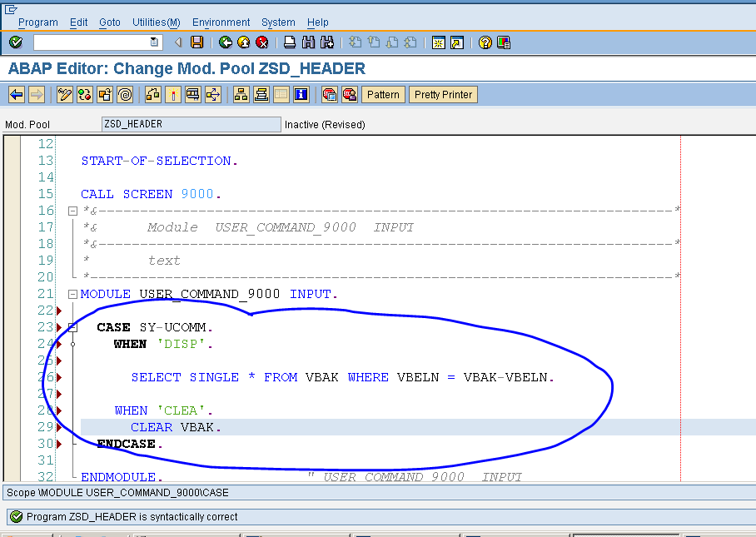Open the Environment menu
The height and width of the screenshot is (537, 756).
221,22
